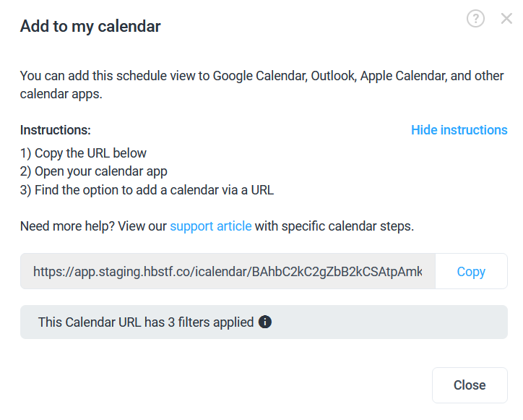The height and width of the screenshot is (420, 523).
Task: Open the help question mark icon
Action: pos(475,18)
